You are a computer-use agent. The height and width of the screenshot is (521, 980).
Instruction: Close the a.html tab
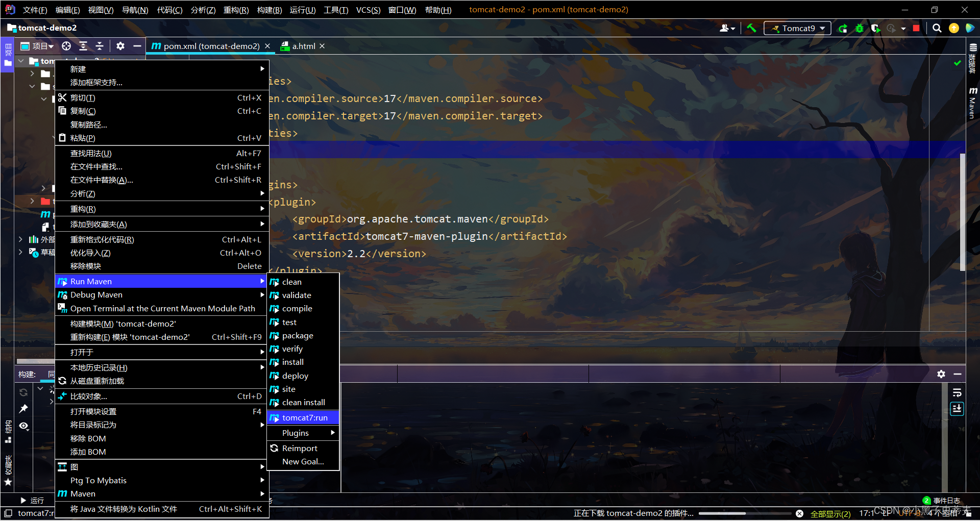point(322,46)
